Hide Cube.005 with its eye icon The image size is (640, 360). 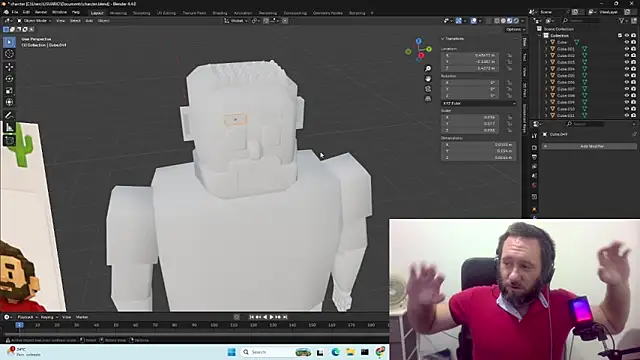tap(627, 76)
